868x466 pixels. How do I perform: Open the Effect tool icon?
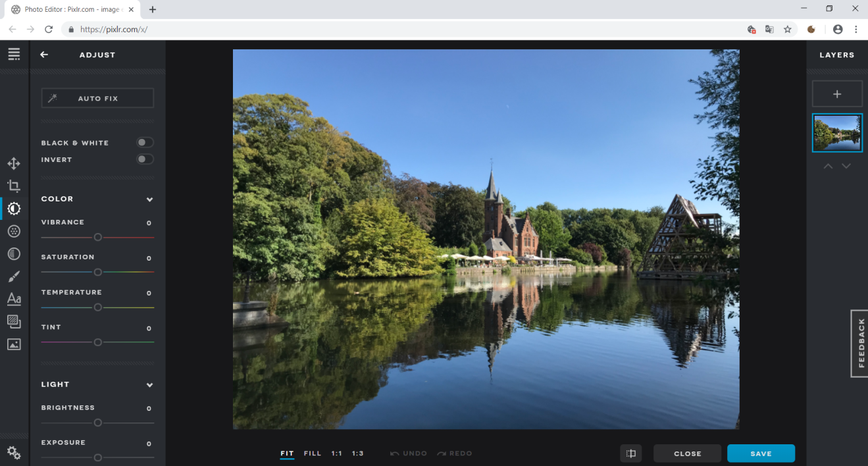tap(14, 254)
